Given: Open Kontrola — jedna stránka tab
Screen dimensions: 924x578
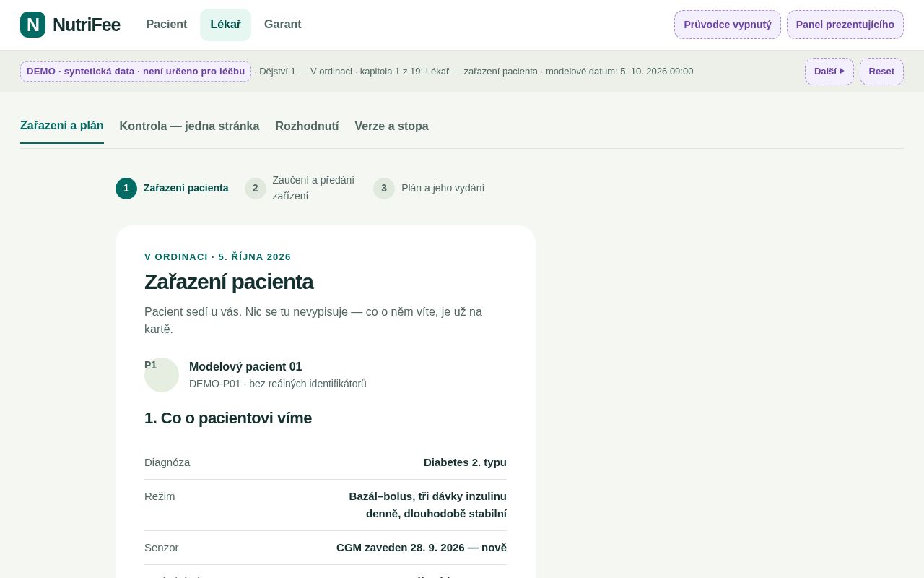Looking at the screenshot, I should 189,126.
